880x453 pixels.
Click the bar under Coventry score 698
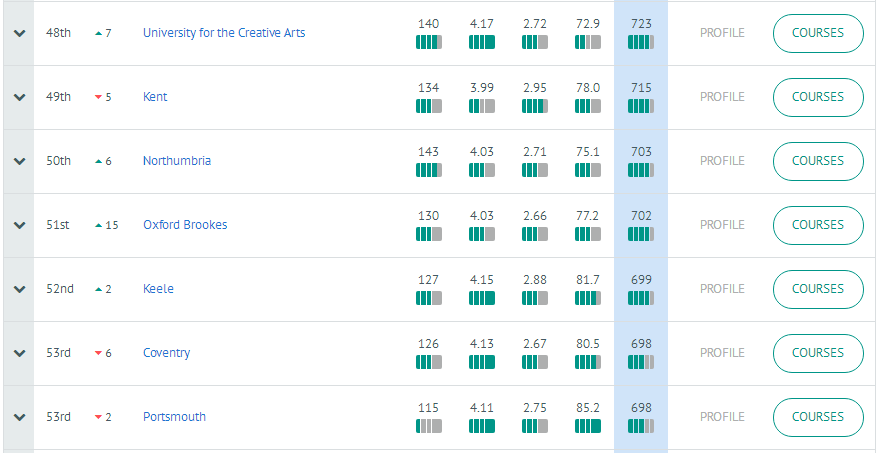coord(641,362)
